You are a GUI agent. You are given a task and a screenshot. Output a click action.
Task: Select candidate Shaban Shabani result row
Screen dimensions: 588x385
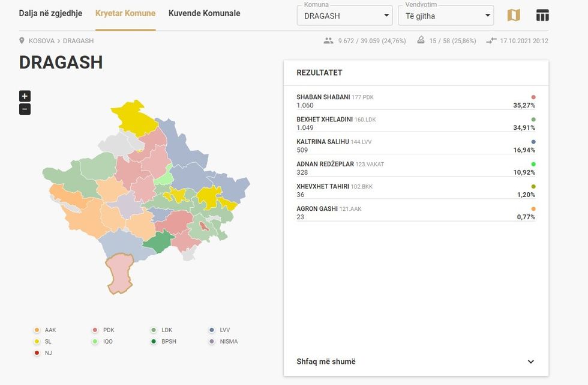click(415, 101)
